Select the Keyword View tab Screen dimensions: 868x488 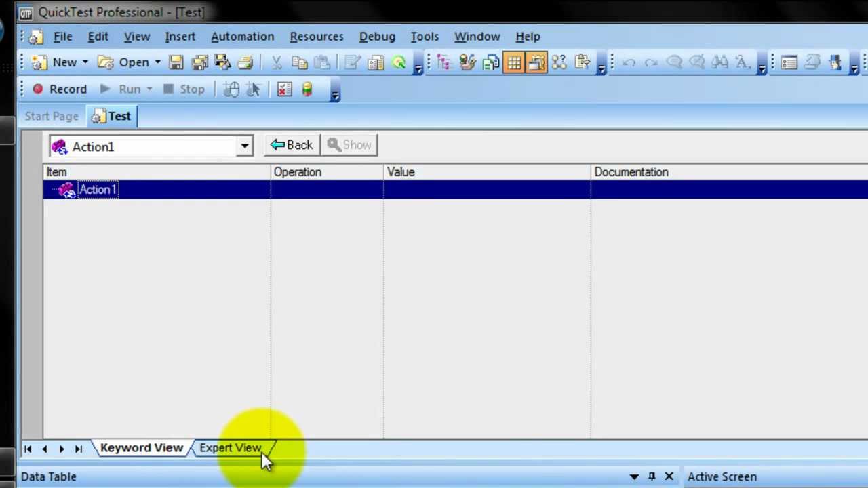pos(141,448)
